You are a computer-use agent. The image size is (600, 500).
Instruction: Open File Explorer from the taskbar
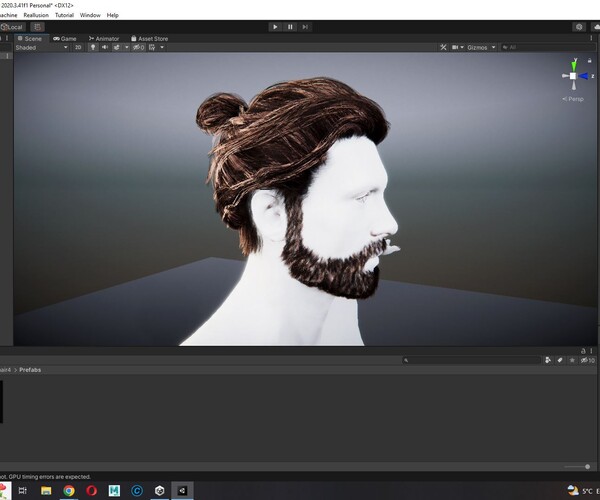tap(46, 490)
